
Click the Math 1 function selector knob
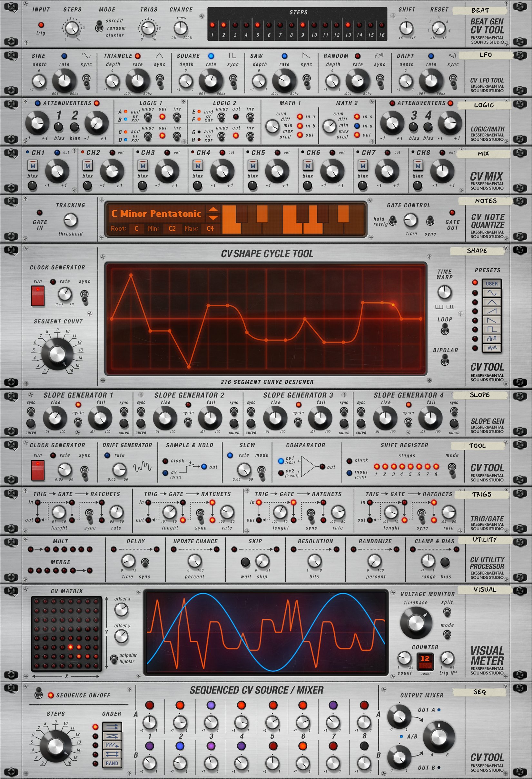[272, 126]
